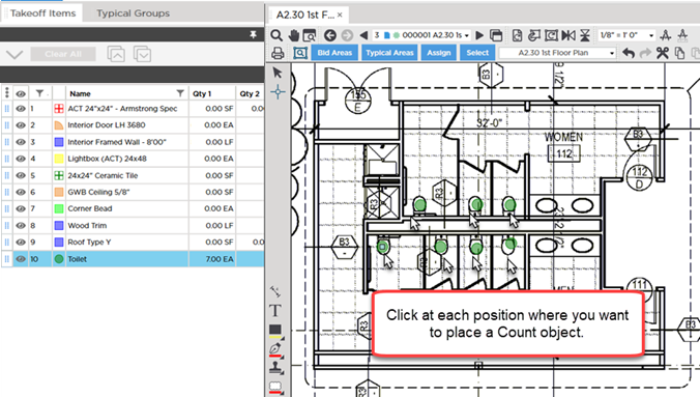Undo the last action
The height and width of the screenshot is (397, 700).
[x=629, y=53]
